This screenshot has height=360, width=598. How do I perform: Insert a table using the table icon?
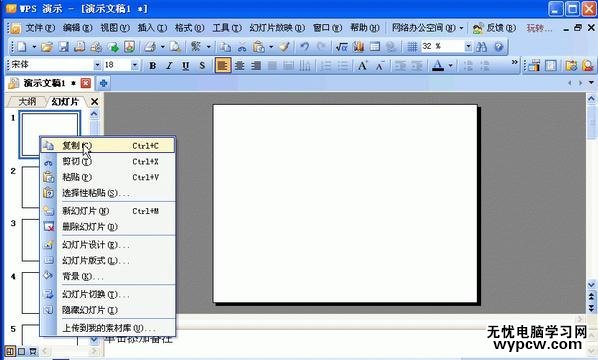point(375,47)
